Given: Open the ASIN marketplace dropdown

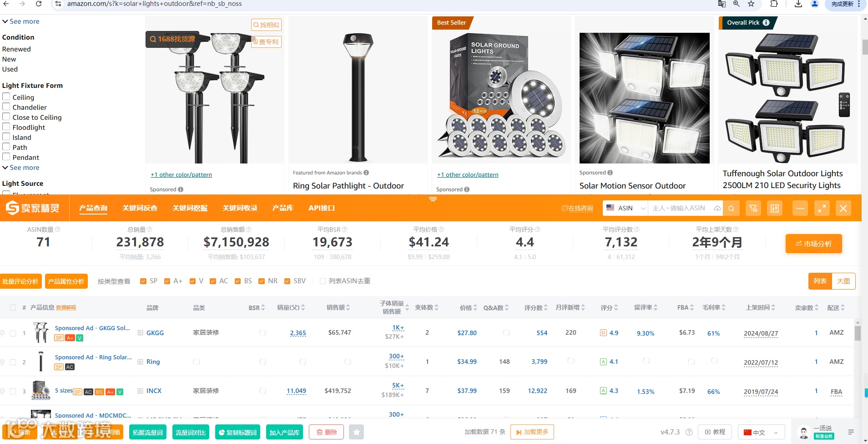Looking at the screenshot, I should [x=626, y=208].
